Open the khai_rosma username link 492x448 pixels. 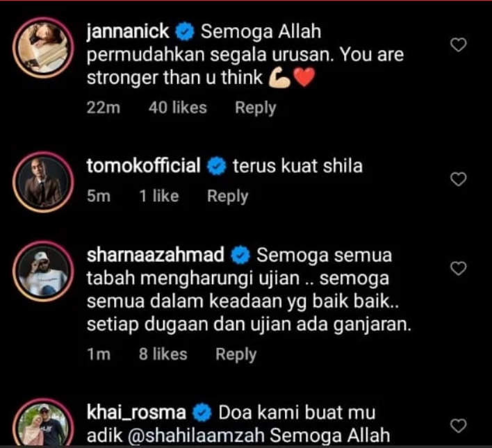(x=136, y=413)
